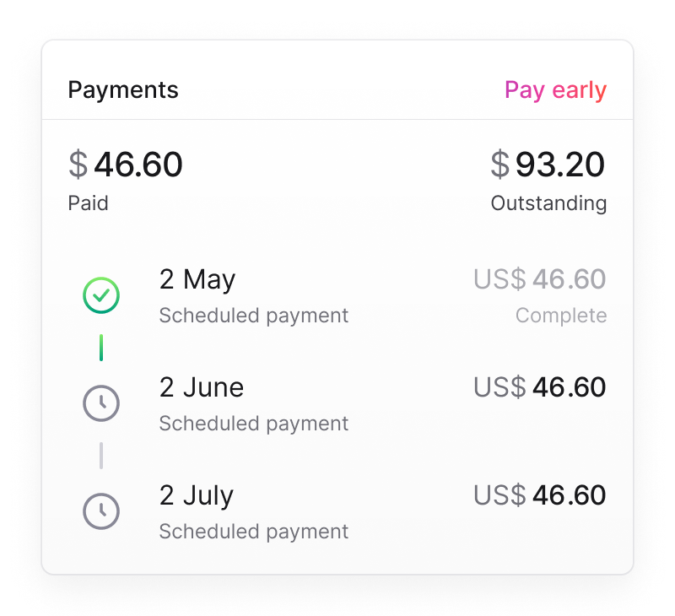Image resolution: width=675 pixels, height=616 pixels.
Task: Click the Payments heading
Action: coord(123,90)
